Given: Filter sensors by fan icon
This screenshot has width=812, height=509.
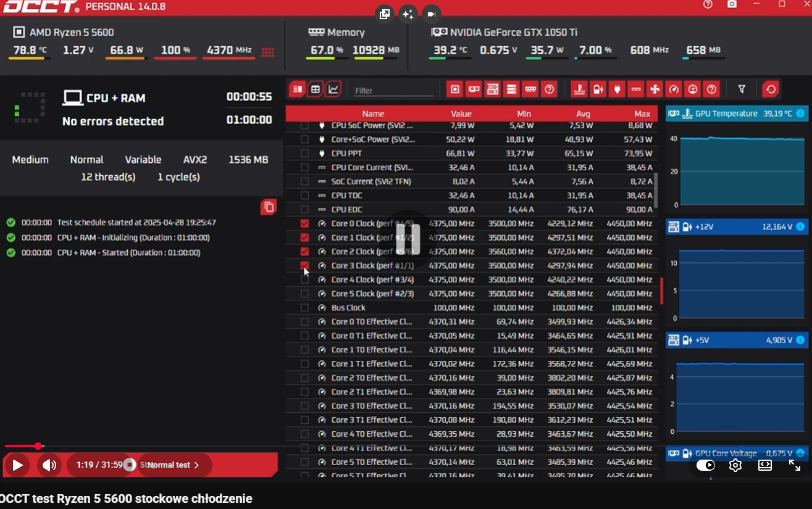Looking at the screenshot, I should coord(655,89).
